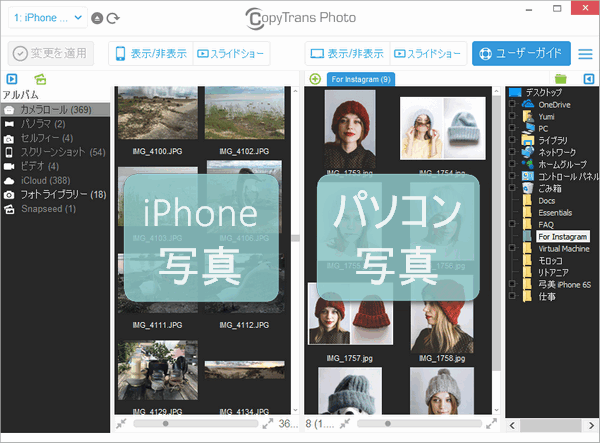Select IMG_4129.JPG thumbnail
This screenshot has height=443, width=600.
(x=158, y=370)
